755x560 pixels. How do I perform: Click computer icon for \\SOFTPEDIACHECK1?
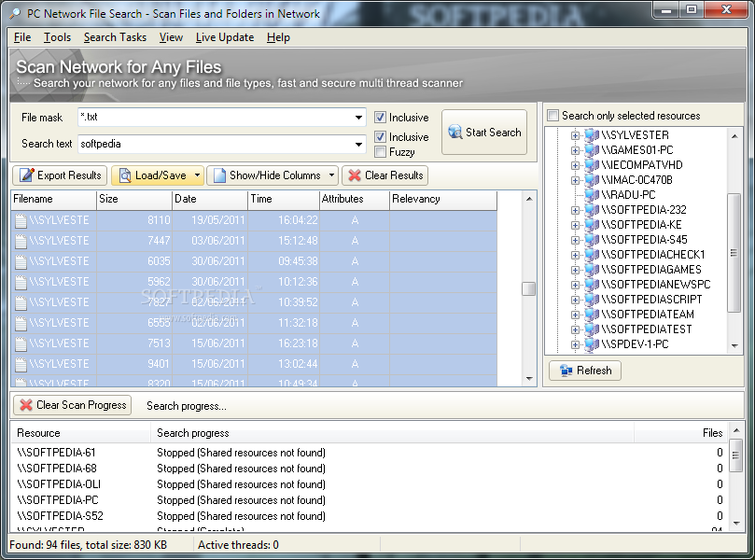pos(592,255)
